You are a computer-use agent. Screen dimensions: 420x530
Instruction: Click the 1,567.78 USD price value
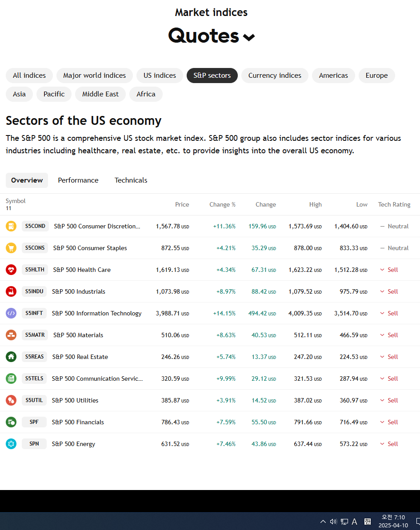click(x=172, y=227)
